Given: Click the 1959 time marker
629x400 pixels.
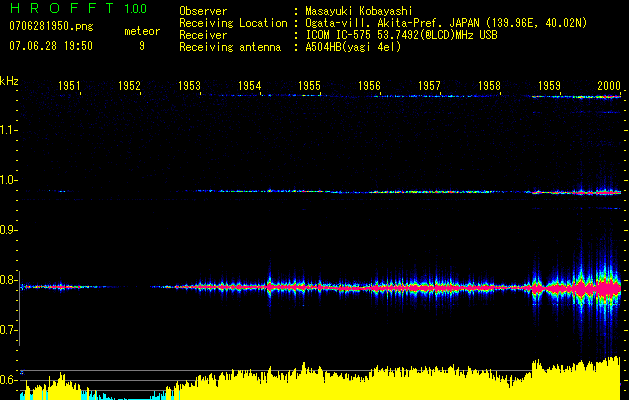Looking at the screenshot, I should coord(549,85).
